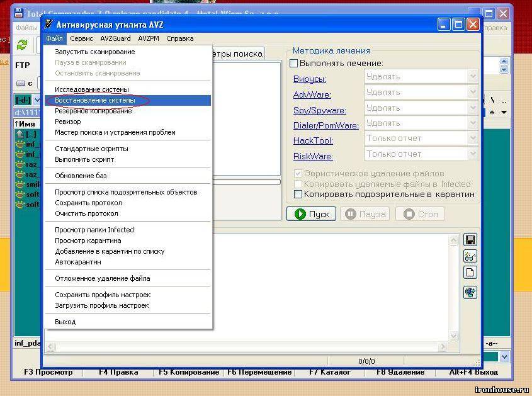The height and width of the screenshot is (396, 532).
Task: Open the Ревизор menu entry
Action: [128, 122]
